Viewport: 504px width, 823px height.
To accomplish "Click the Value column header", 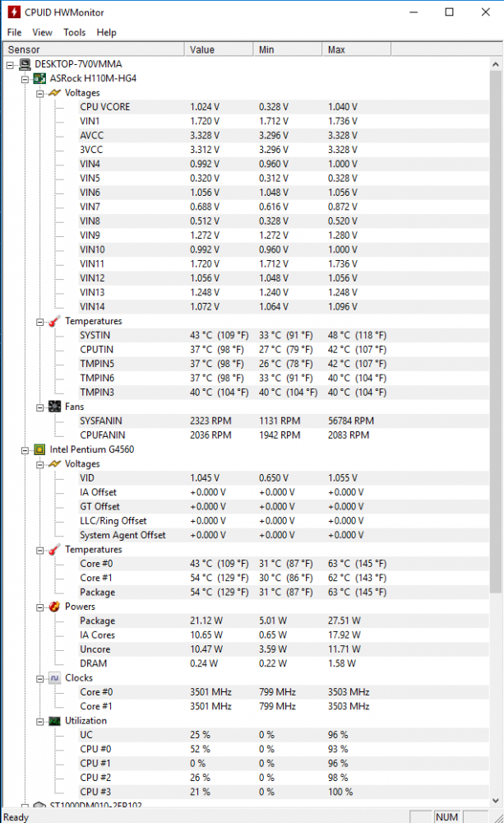I will click(219, 49).
